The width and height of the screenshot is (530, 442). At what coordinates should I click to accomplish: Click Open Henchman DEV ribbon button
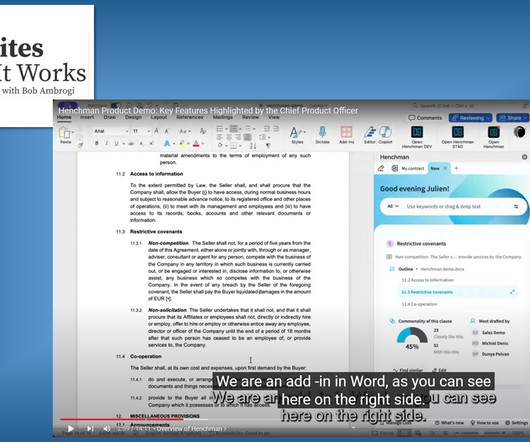417,137
